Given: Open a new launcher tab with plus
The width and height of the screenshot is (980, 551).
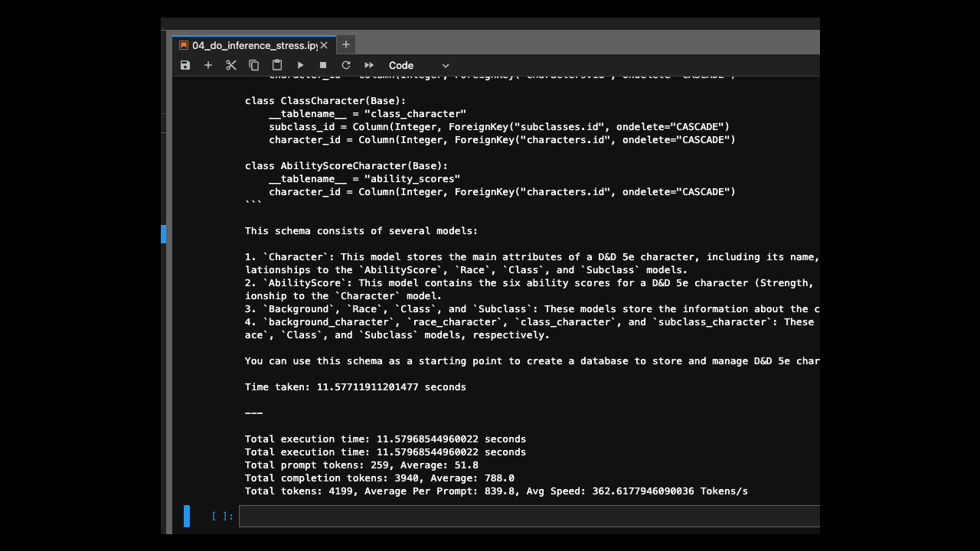Looking at the screenshot, I should (346, 44).
